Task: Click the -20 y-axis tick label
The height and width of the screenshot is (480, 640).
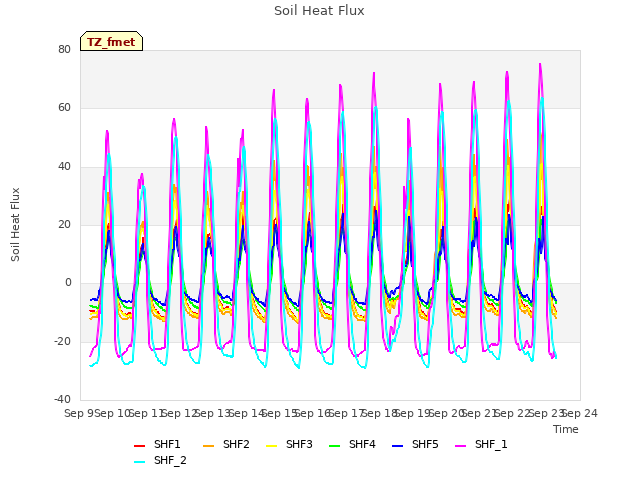Action: [x=62, y=342]
